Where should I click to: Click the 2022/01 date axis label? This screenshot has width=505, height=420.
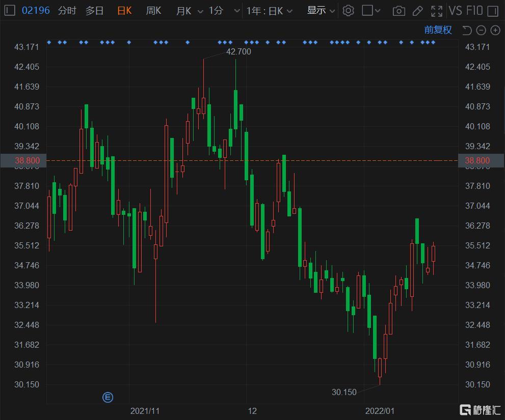[380, 411]
